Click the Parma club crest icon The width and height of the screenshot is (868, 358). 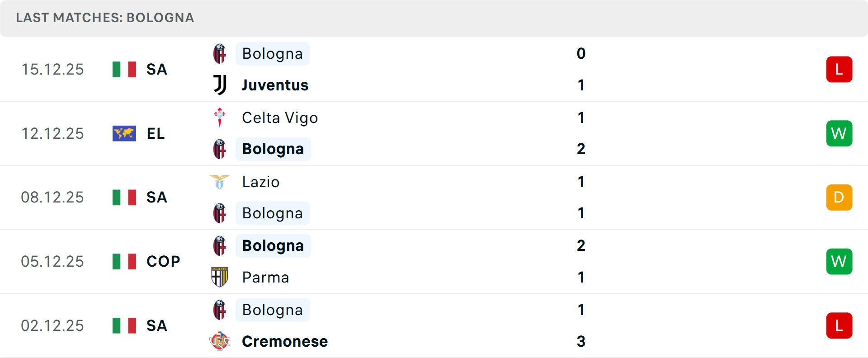[x=220, y=277]
